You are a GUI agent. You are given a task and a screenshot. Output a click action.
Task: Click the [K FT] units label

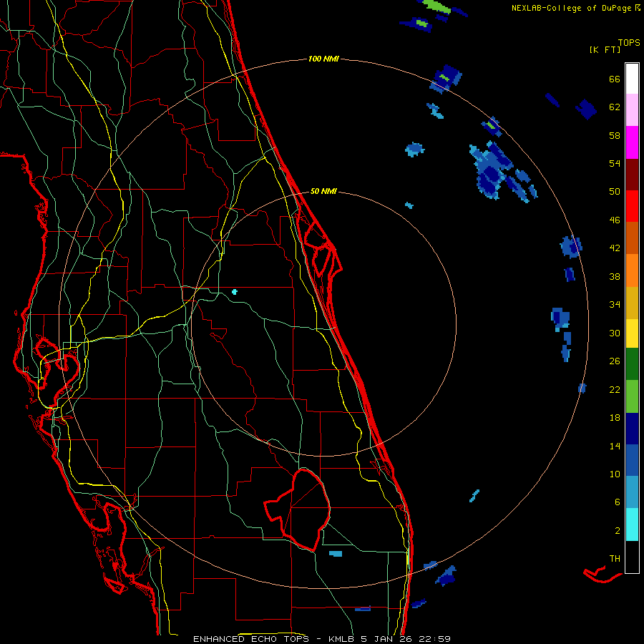coord(605,49)
